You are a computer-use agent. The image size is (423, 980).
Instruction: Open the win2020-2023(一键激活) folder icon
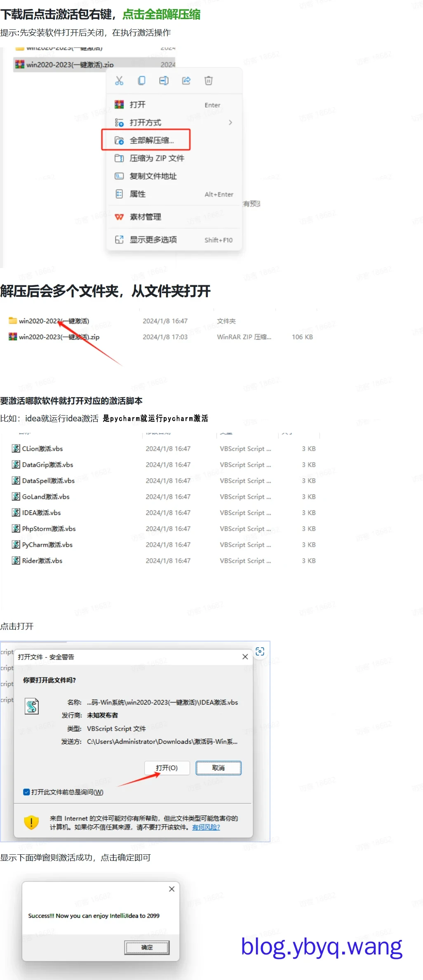13,321
